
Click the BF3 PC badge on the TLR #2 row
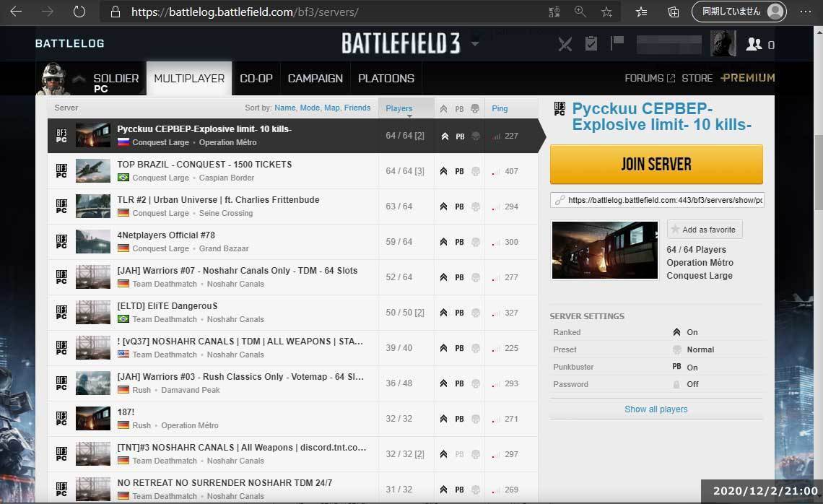61,207
